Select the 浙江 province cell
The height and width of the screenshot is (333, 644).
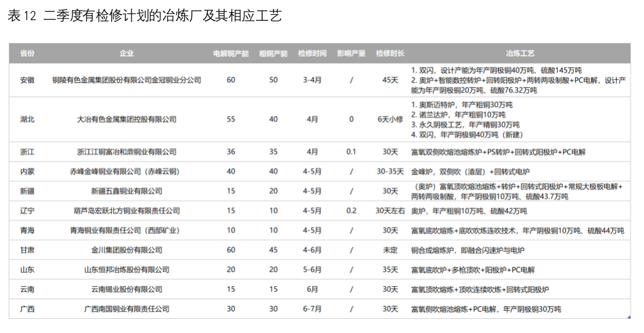[x=27, y=152]
